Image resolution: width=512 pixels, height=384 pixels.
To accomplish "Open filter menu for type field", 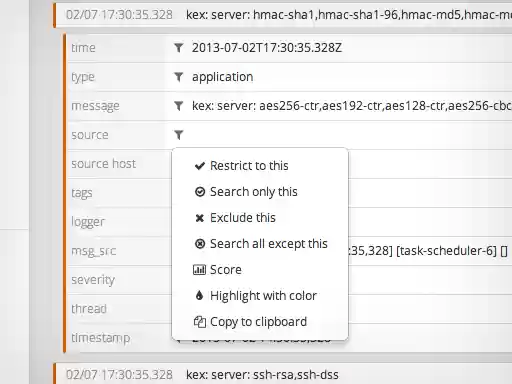I will [179, 77].
